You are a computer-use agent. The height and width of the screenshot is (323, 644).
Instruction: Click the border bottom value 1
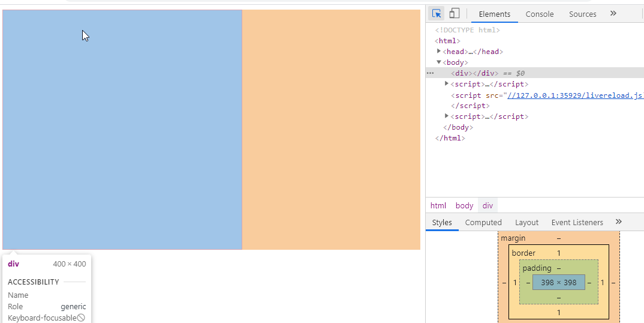tap(559, 312)
